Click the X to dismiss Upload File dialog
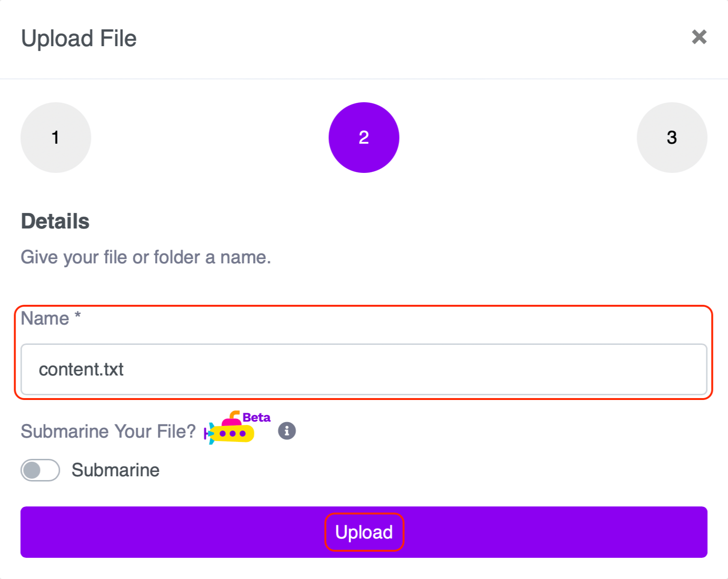 699,37
